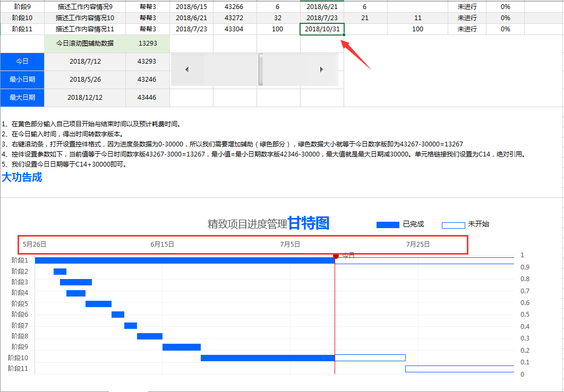Select maximum date cell 2018/12/12

85,98
